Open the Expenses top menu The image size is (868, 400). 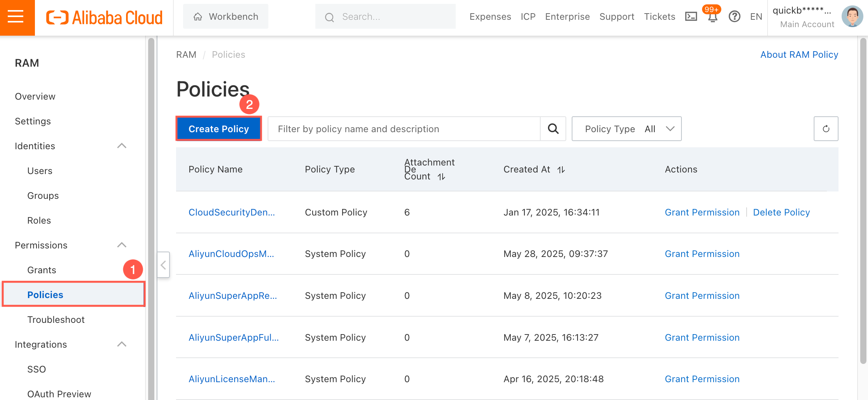tap(490, 17)
